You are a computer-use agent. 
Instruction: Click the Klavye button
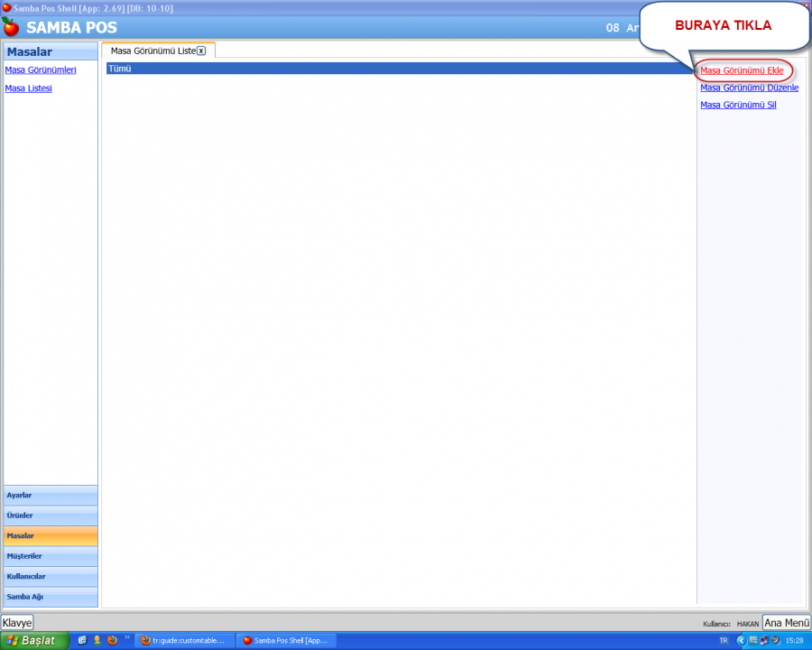pyautogui.click(x=17, y=623)
